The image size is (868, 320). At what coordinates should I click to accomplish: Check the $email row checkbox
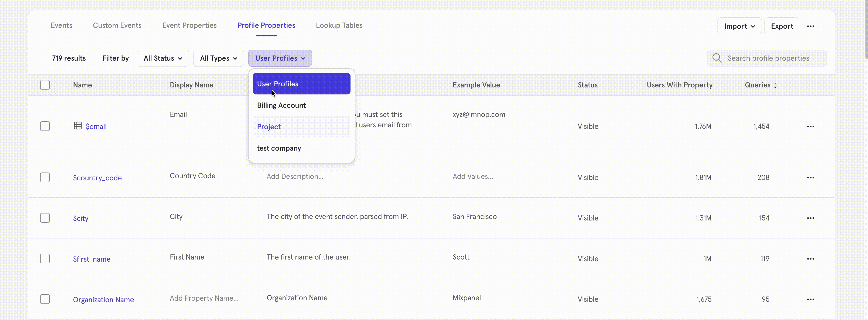(45, 126)
